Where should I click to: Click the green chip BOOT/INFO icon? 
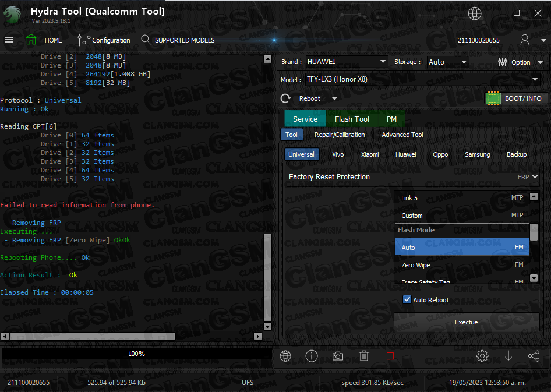[x=493, y=98]
